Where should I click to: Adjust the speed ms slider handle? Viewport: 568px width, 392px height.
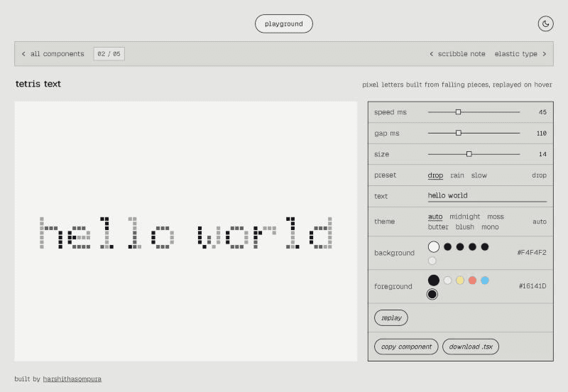pyautogui.click(x=458, y=112)
